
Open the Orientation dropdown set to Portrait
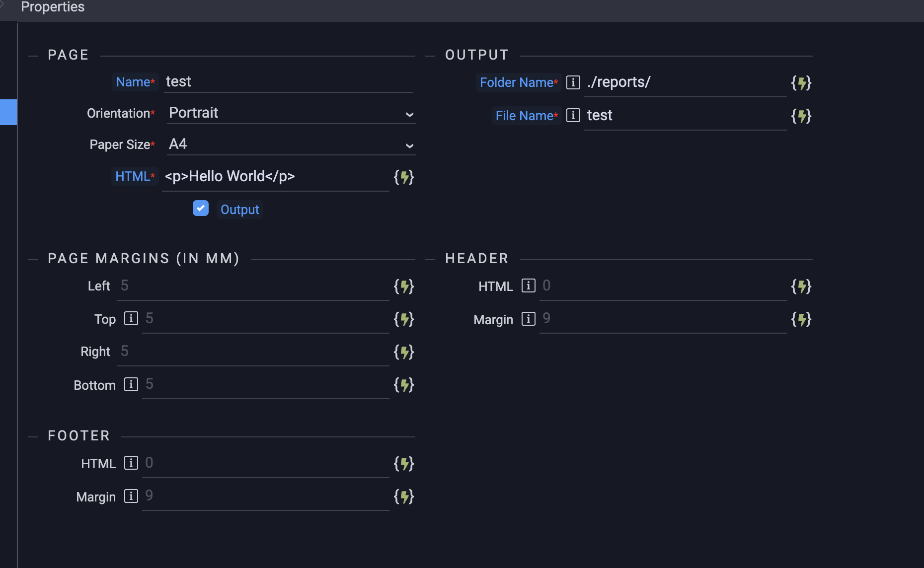[x=291, y=113]
